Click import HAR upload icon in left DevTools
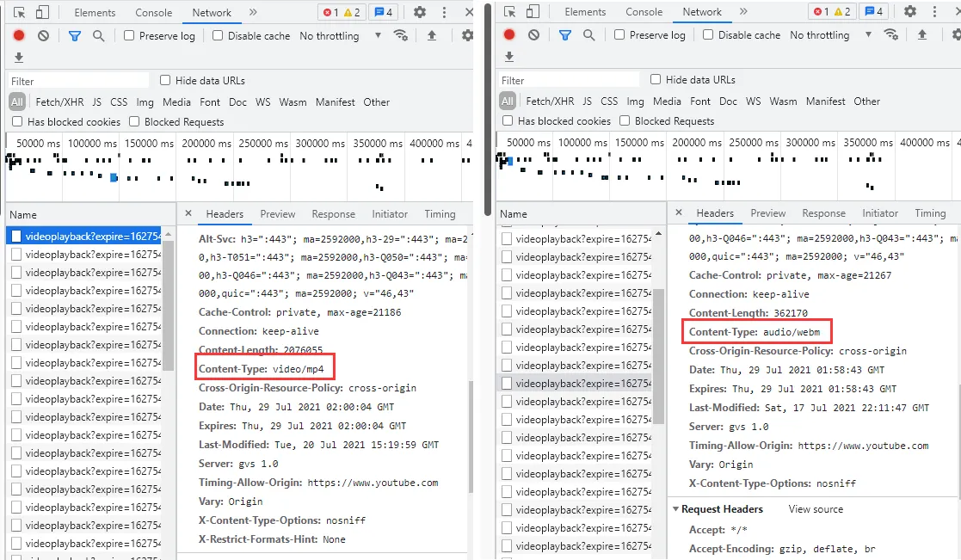Viewport: 961px width, 560px height. pos(432,35)
